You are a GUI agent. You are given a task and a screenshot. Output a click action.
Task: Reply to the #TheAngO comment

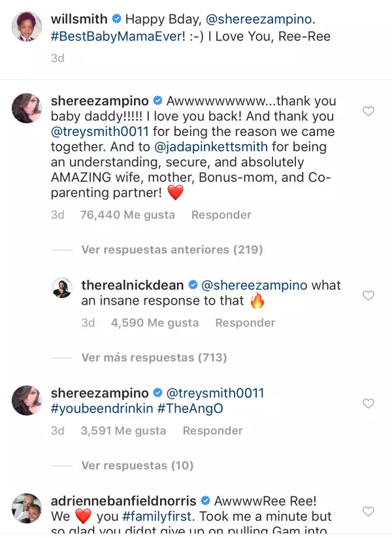212,431
